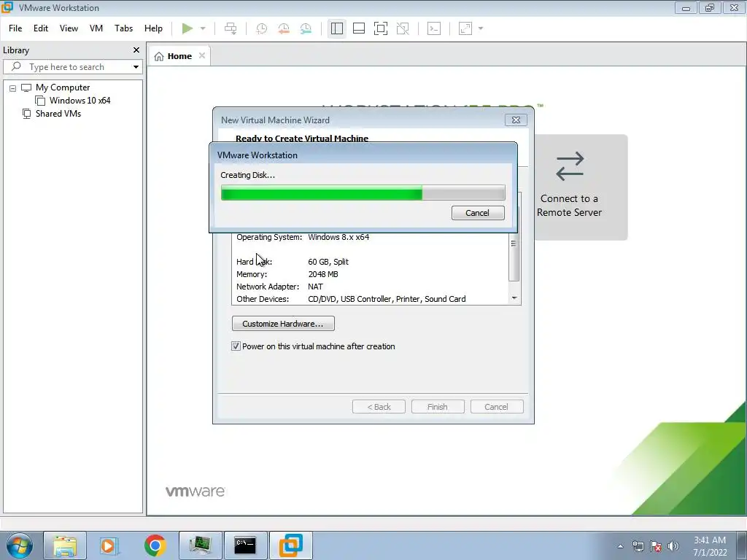Click the network tray icon
This screenshot has width=747, height=560.
[x=638, y=546]
